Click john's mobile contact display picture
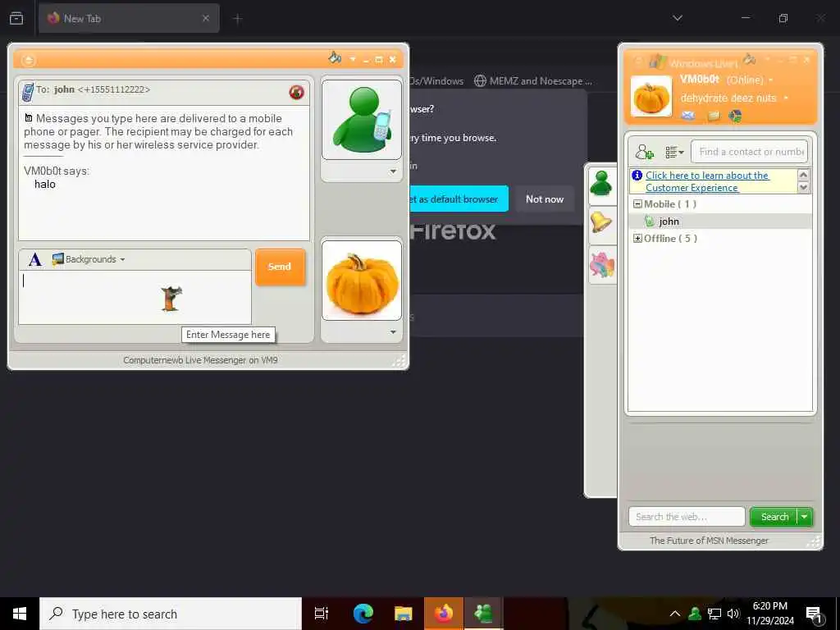Viewport: 840px width, 630px height. [362, 120]
